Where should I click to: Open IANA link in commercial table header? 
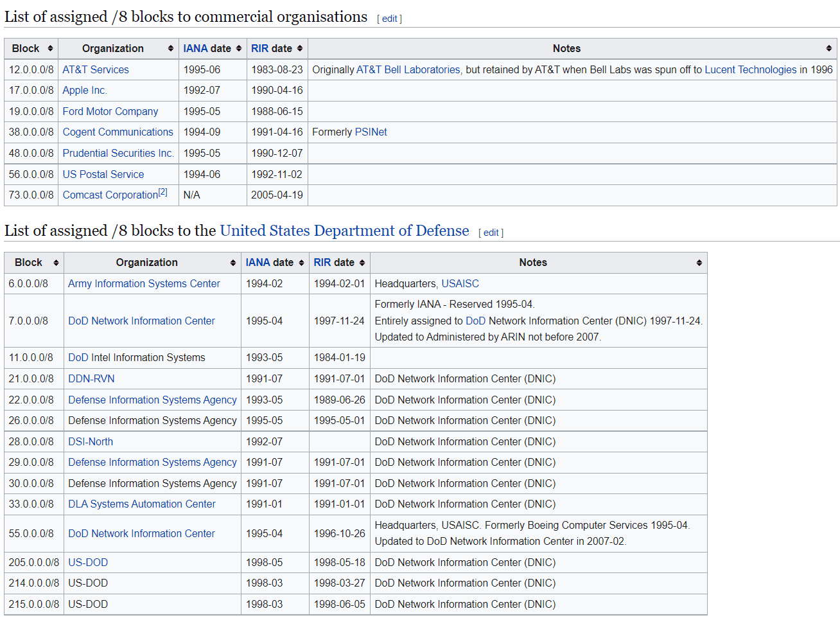pos(195,49)
